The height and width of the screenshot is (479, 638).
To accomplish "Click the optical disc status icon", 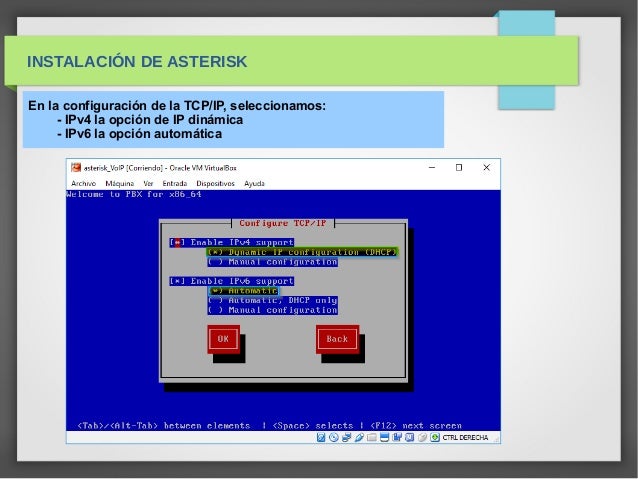I will click(x=334, y=437).
